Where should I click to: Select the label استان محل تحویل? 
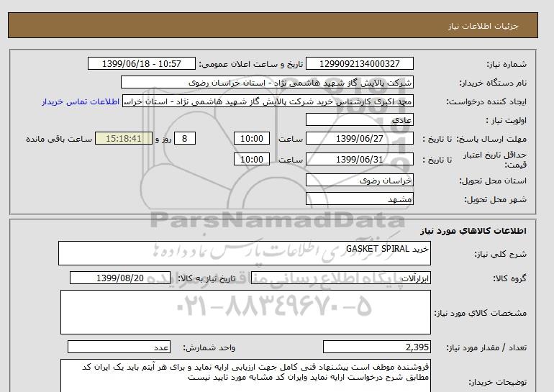(x=493, y=181)
